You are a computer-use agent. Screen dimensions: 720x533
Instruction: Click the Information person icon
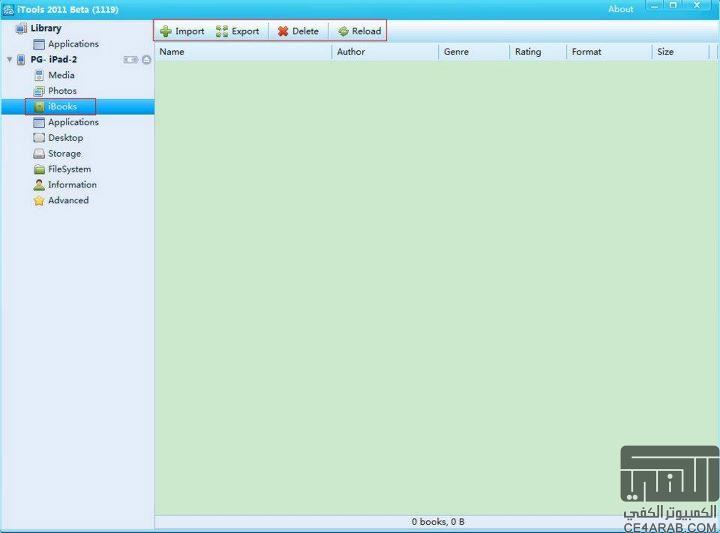(39, 185)
